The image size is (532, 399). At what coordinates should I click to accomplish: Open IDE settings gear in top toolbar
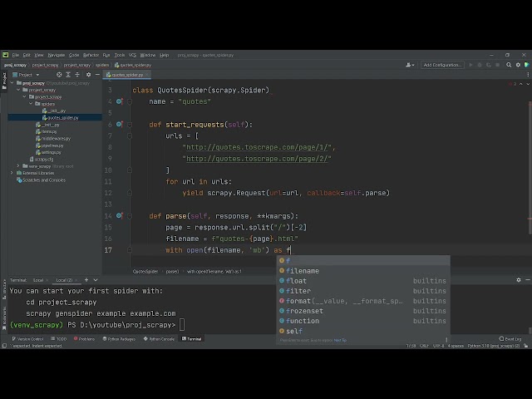pyautogui.click(x=518, y=65)
